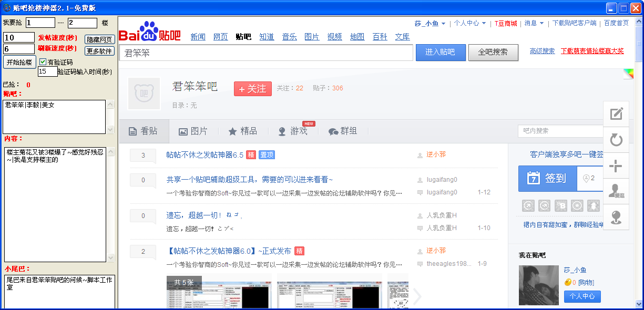Click the calendar 签到 sign-in button
644x310 pixels.
click(547, 179)
